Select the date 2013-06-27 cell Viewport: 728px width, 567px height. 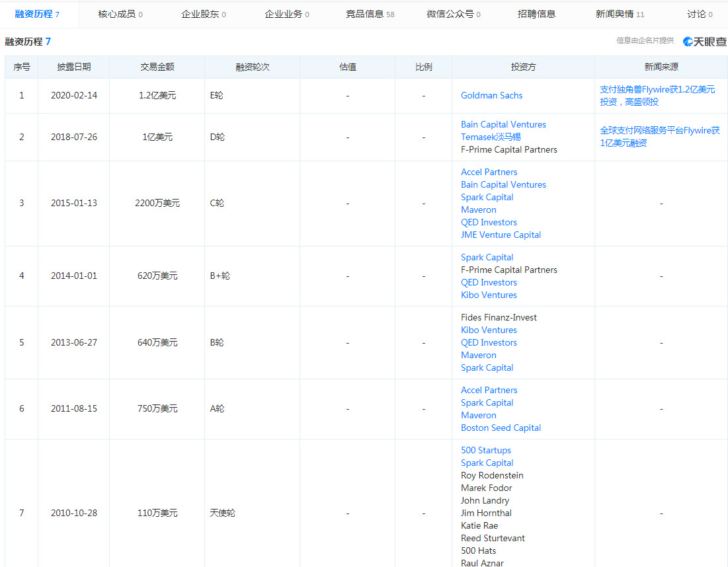[74, 343]
